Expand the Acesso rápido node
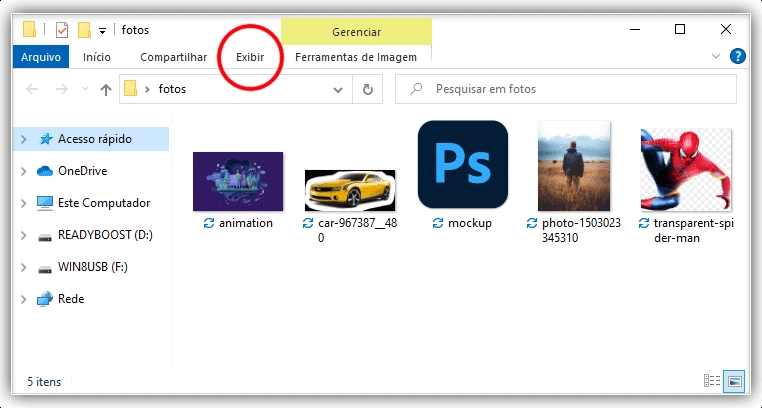Viewport: 762px width, 408px height. coord(24,139)
